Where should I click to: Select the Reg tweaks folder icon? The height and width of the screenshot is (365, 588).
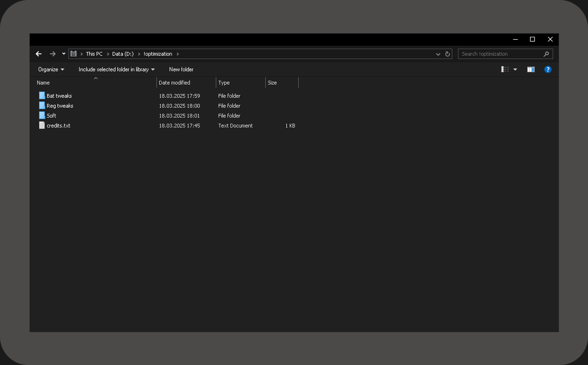[42, 105]
